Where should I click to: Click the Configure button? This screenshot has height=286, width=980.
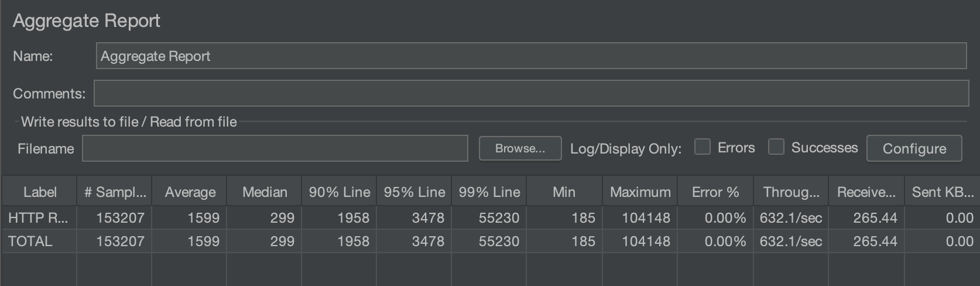pos(914,148)
